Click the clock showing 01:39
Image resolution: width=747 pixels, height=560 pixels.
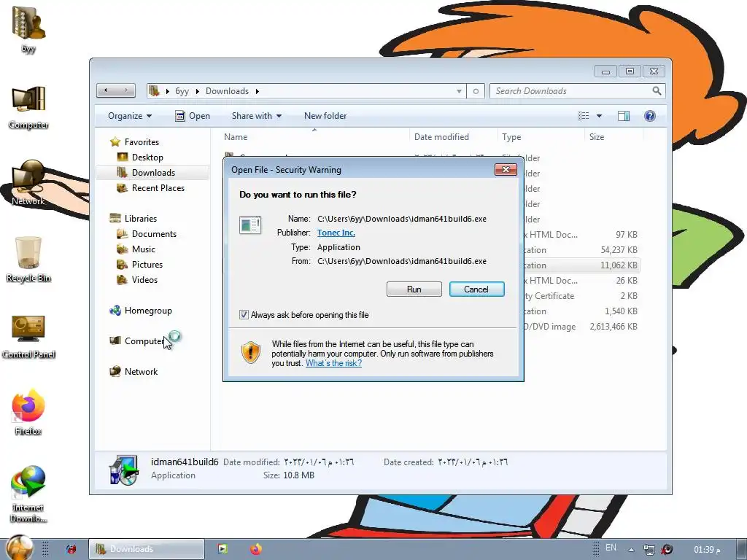pos(707,550)
